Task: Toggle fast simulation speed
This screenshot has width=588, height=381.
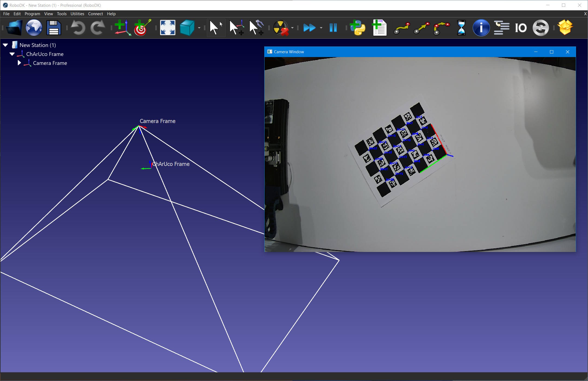Action: pos(310,27)
